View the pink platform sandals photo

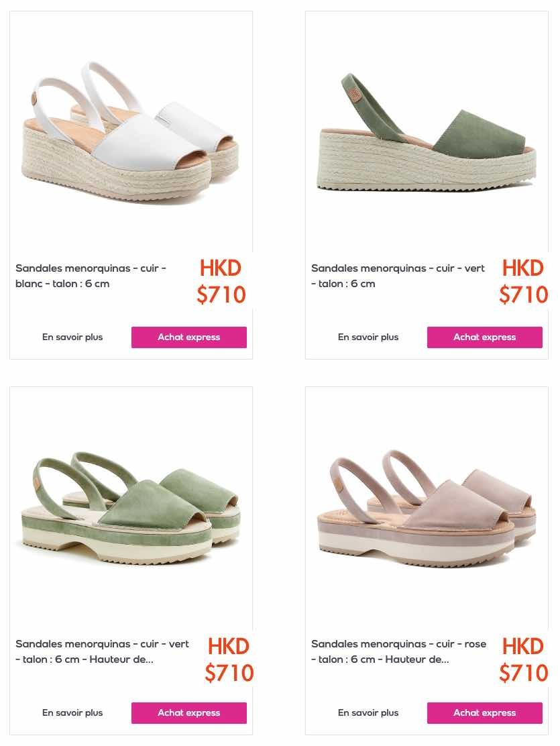[x=427, y=508]
